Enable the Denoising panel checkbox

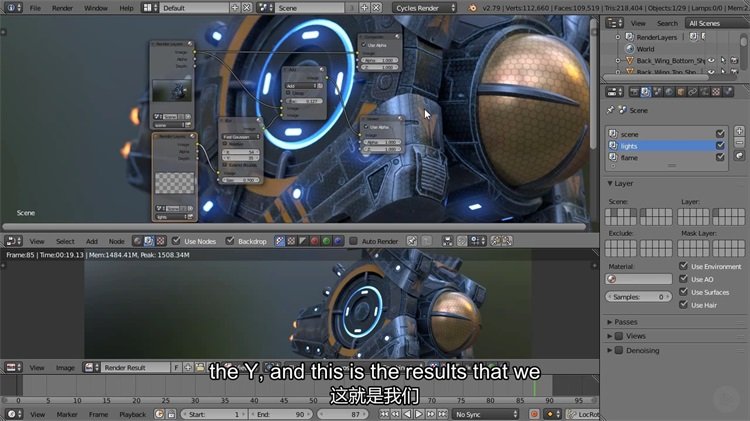tap(619, 350)
